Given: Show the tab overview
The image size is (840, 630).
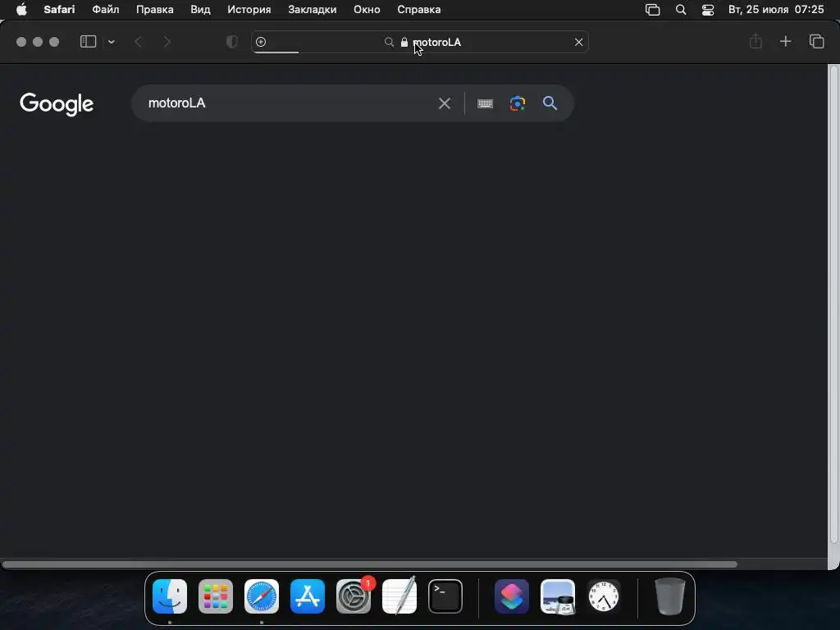Looking at the screenshot, I should pos(816,41).
